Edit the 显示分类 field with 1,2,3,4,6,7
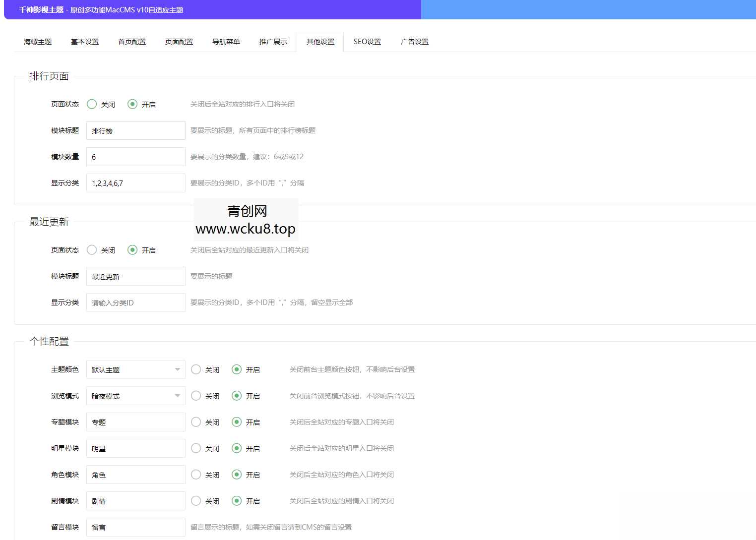This screenshot has width=756, height=540. 135,182
